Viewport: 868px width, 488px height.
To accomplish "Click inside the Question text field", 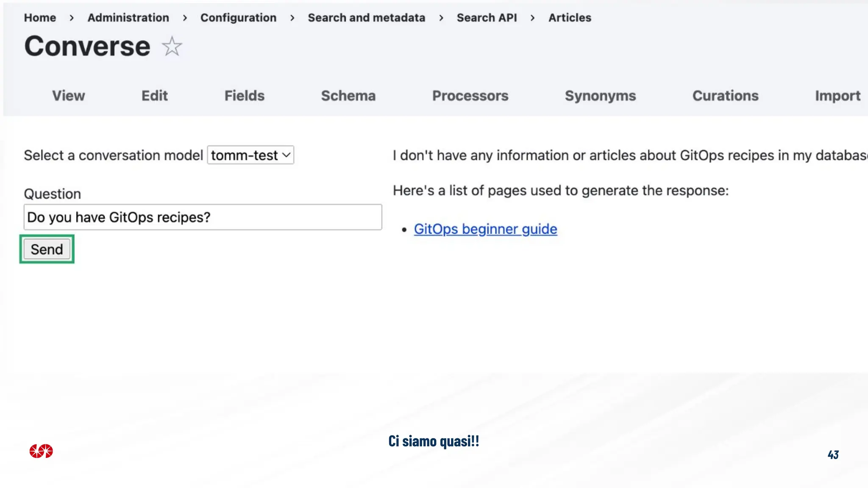I will click(203, 217).
